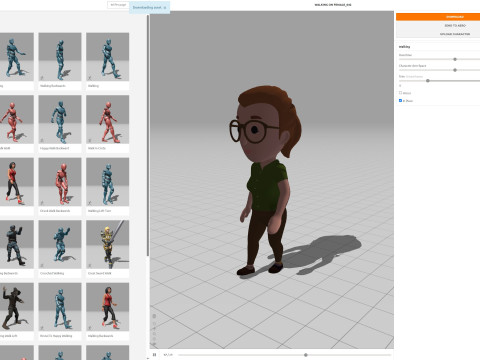Click the animation search input field
Screen dimensions: 480x360
[x=118, y=5]
